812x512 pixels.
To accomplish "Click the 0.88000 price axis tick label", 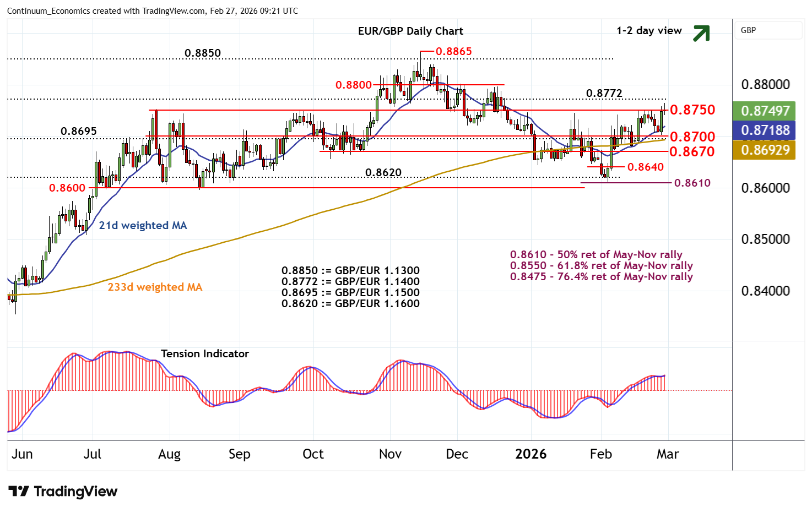I will (x=765, y=85).
